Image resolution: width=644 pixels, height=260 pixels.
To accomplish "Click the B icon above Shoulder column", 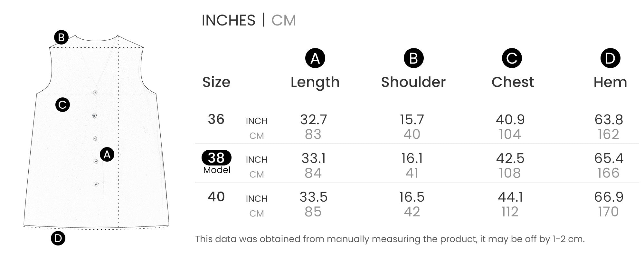I will point(413,58).
